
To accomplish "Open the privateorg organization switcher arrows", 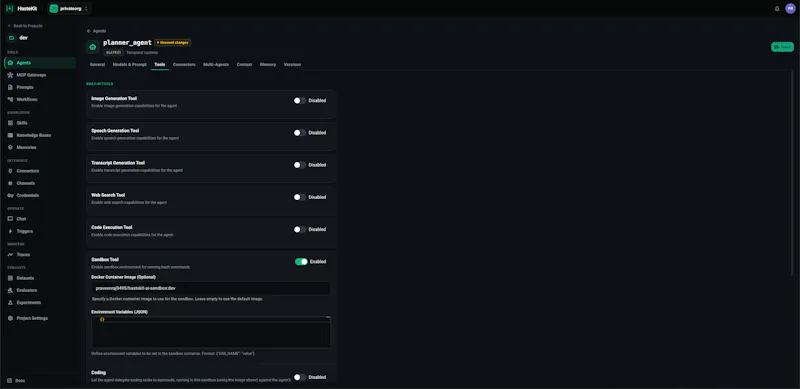I will 86,9.
